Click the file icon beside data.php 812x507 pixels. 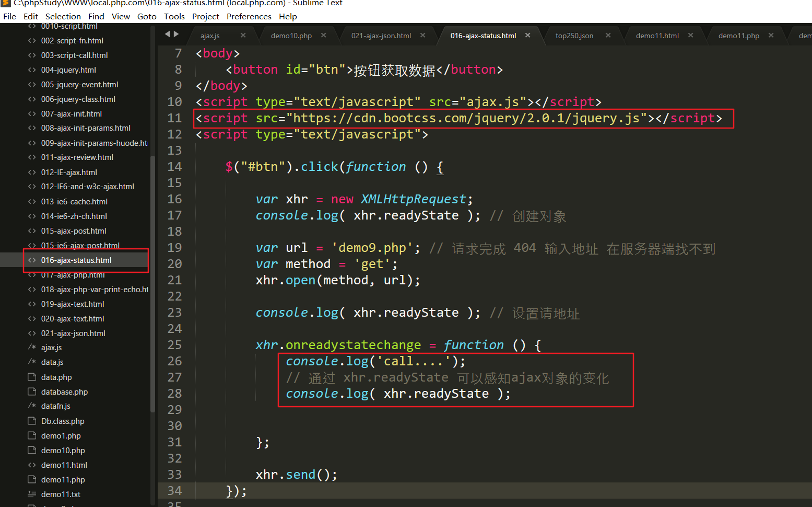click(x=32, y=377)
